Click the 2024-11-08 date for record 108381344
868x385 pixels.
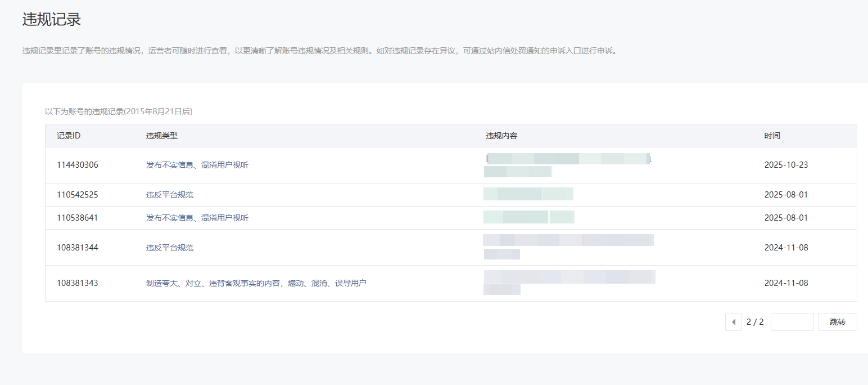click(786, 248)
